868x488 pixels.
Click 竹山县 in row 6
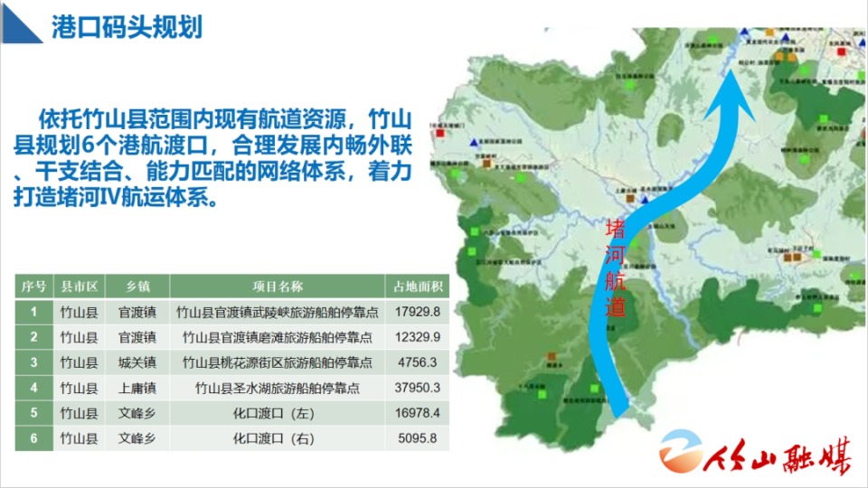[80, 439]
